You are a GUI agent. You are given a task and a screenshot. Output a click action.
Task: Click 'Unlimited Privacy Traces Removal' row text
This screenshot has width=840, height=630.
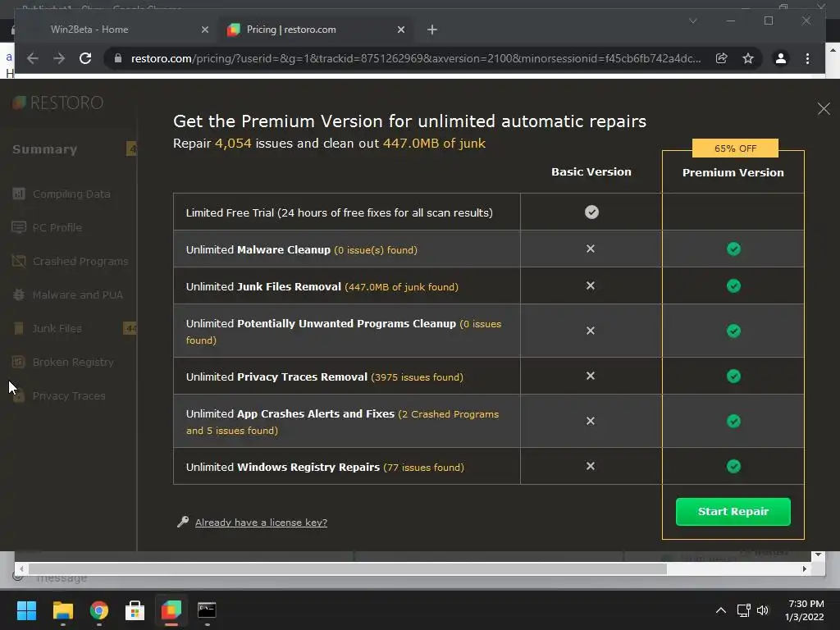pos(276,377)
